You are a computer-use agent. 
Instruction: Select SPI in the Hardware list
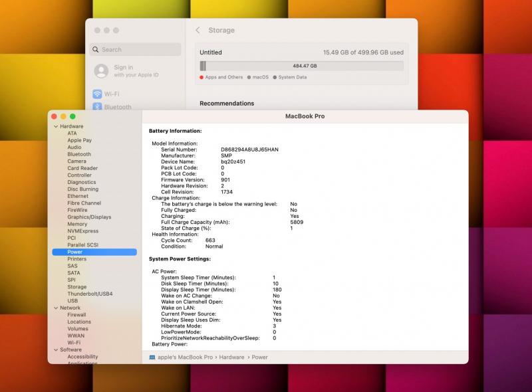(71, 280)
